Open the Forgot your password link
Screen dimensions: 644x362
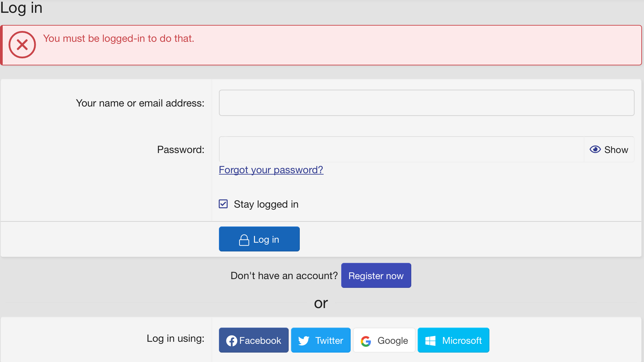[271, 170]
